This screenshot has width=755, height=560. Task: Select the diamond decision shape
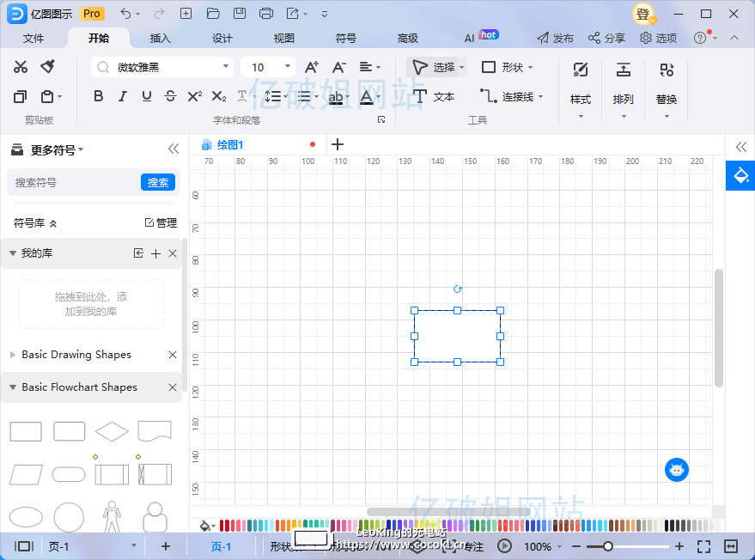coord(113,431)
